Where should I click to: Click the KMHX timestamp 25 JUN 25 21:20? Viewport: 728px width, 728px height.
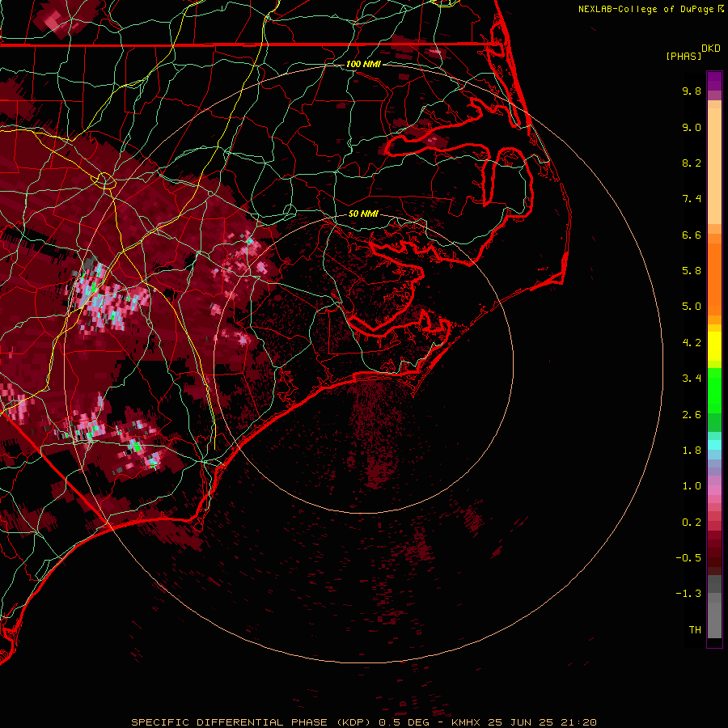pos(523,722)
